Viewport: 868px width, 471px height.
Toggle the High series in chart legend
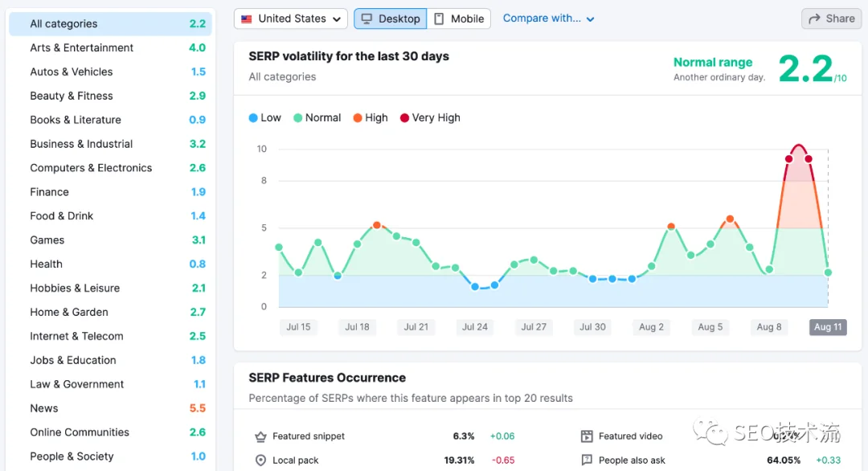(x=371, y=118)
